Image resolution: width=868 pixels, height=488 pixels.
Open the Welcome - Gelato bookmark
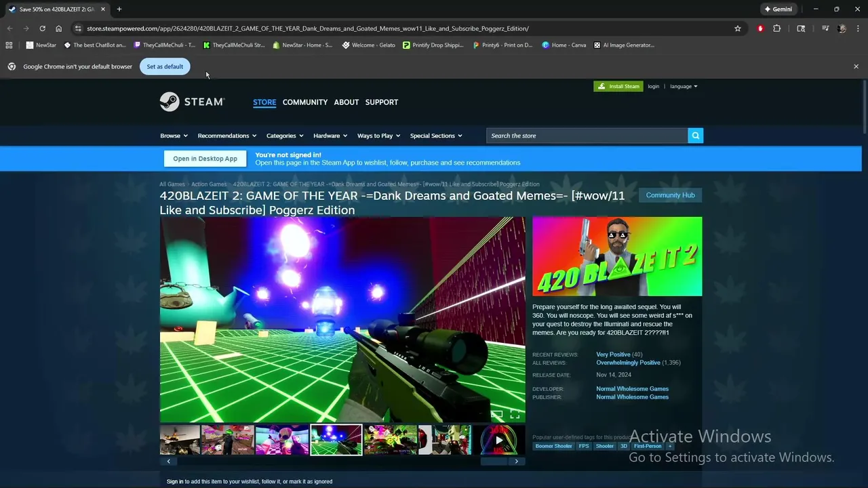[x=369, y=45]
